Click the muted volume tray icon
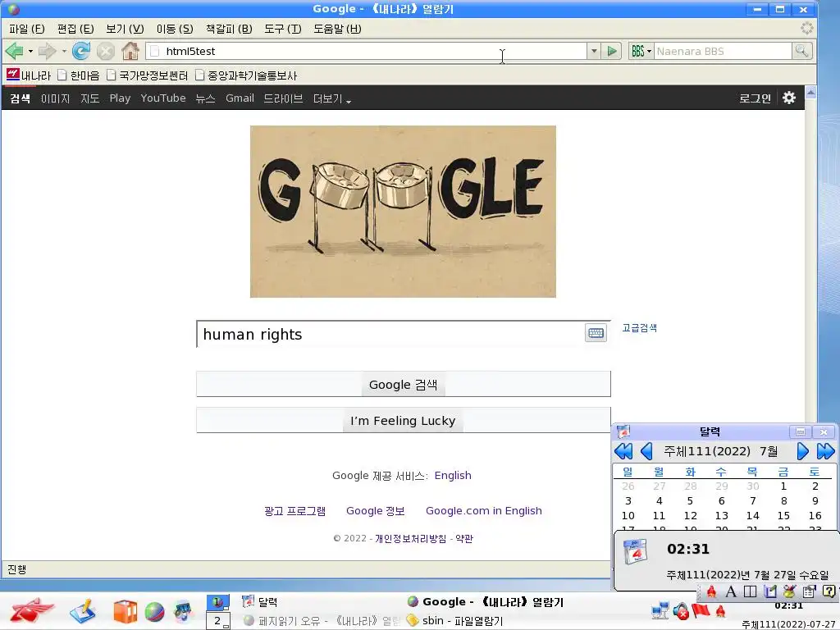Image resolution: width=840 pixels, height=630 pixels. (x=681, y=611)
